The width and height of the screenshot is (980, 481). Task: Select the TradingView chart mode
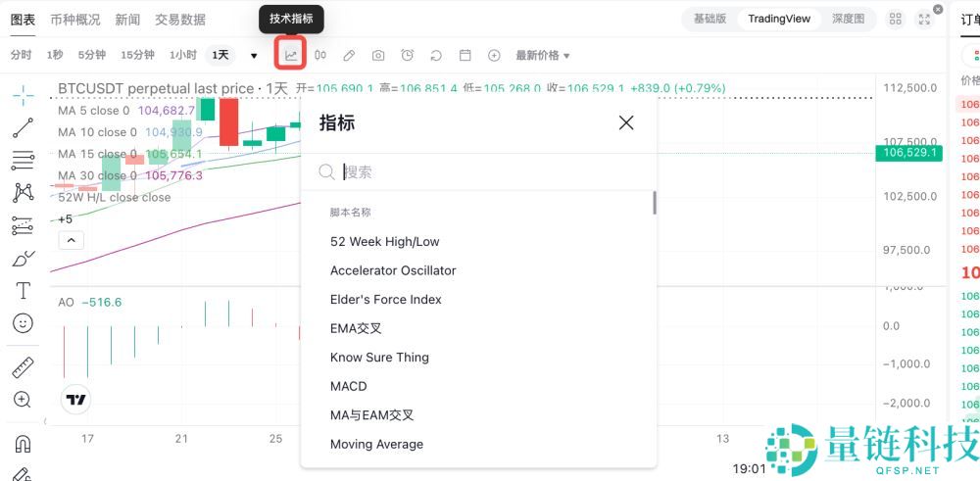(779, 19)
